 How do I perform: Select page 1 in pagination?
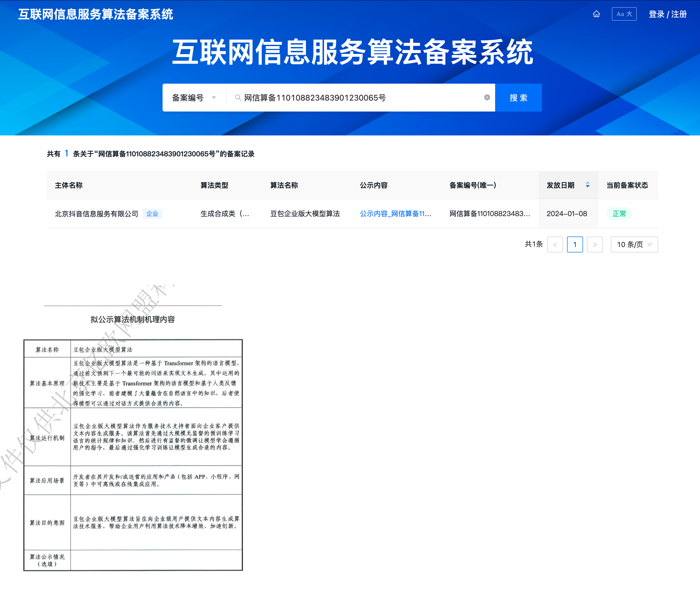575,244
